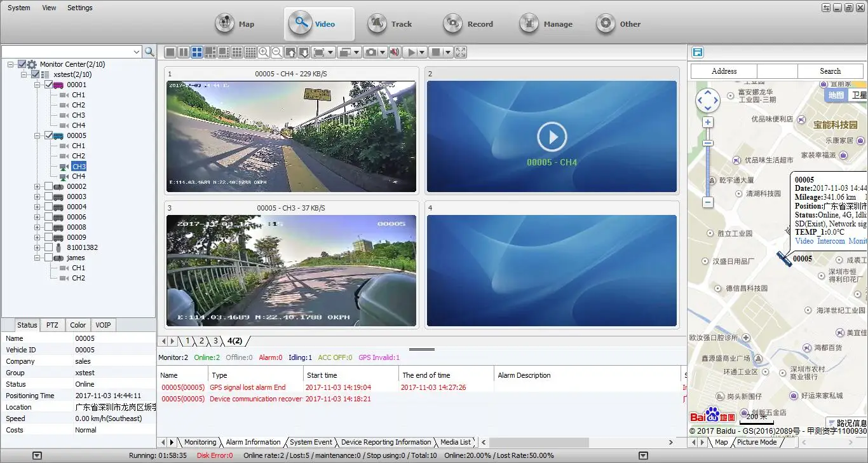
Task: Click the search magnifier beside vehicle filter
Action: 149,52
